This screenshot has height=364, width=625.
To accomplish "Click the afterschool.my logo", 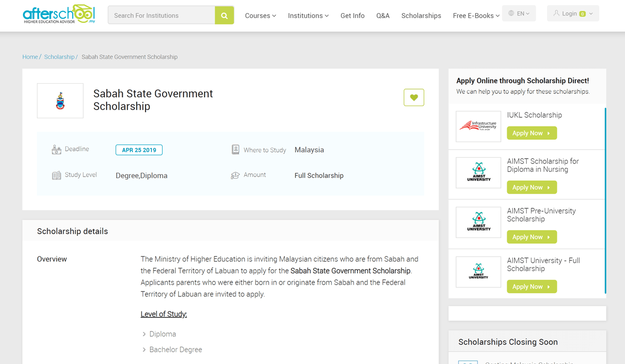I will click(59, 15).
